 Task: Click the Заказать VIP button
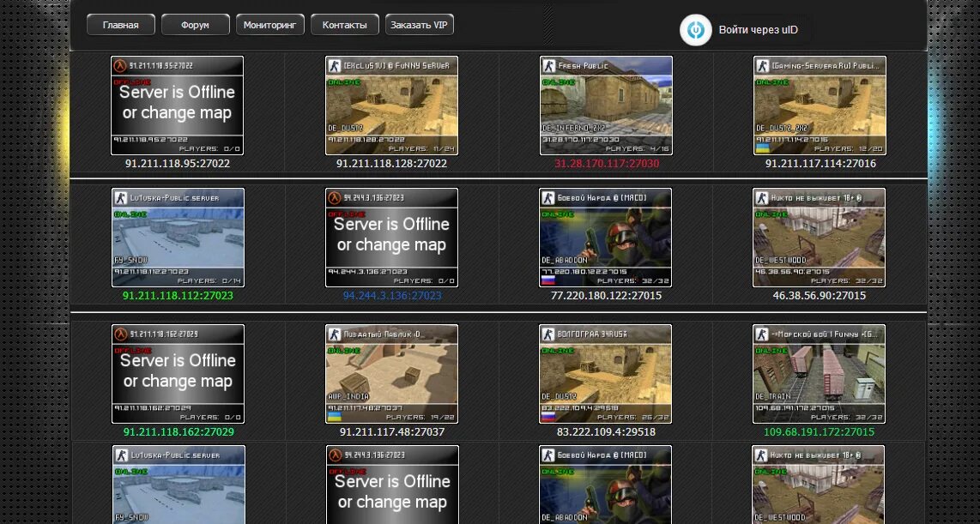pyautogui.click(x=420, y=25)
